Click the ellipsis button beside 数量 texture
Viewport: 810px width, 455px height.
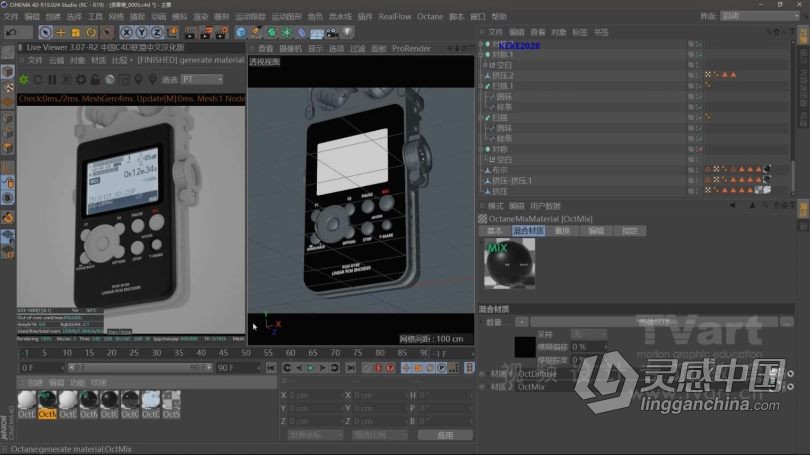[x=787, y=322]
